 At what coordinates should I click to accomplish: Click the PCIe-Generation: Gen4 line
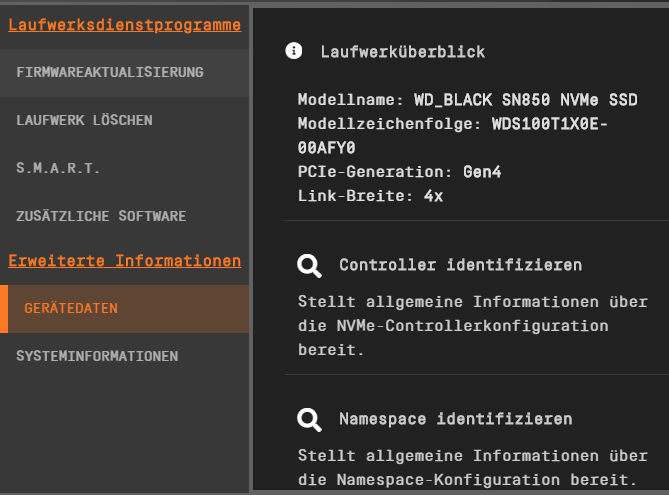[399, 172]
